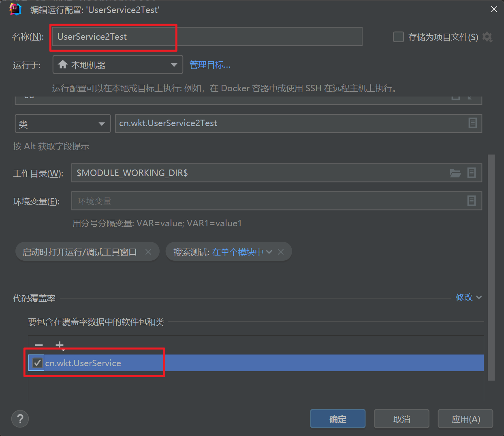
Task: Open the 本地机器 run target dropdown
Action: click(x=117, y=65)
